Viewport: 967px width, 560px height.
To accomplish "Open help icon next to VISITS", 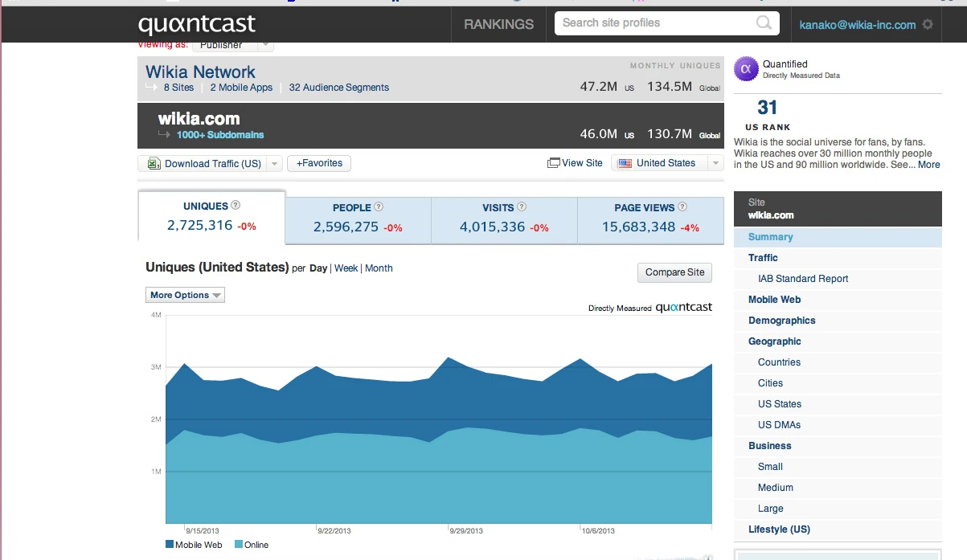I will click(521, 206).
